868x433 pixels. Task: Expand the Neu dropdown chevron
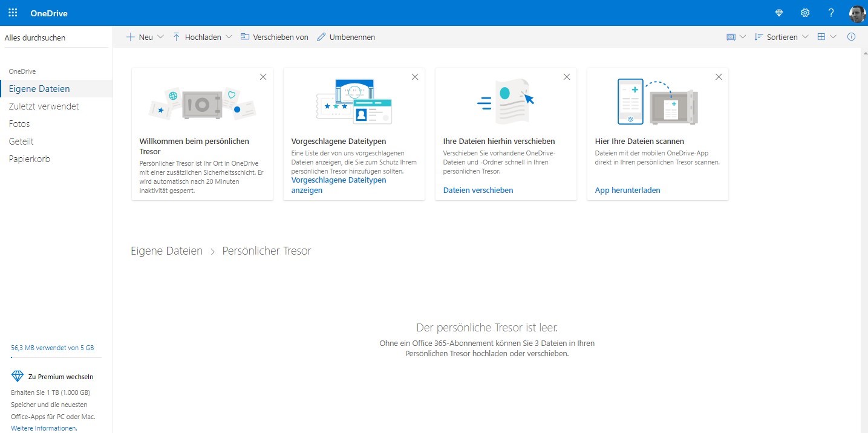click(x=160, y=37)
